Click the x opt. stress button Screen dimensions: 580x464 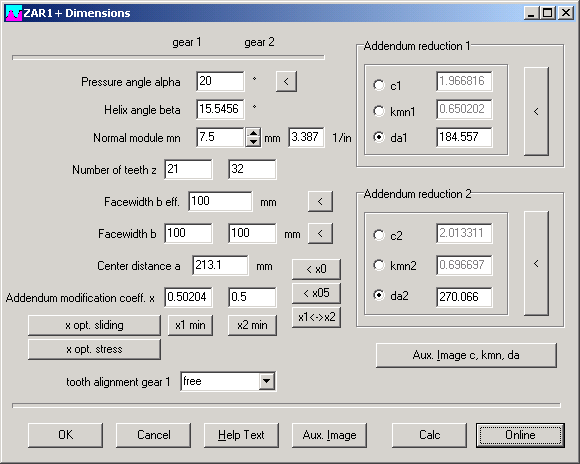tap(94, 349)
